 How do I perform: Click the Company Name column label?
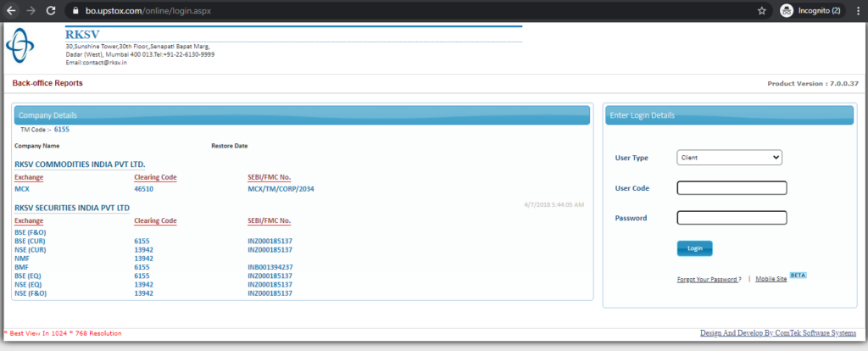(x=37, y=146)
